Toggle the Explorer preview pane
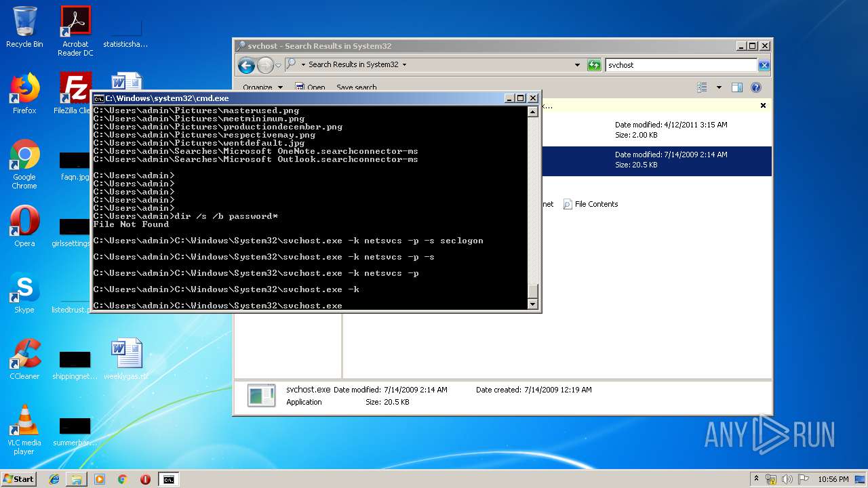Viewport: 868px width, 488px height. 737,87
